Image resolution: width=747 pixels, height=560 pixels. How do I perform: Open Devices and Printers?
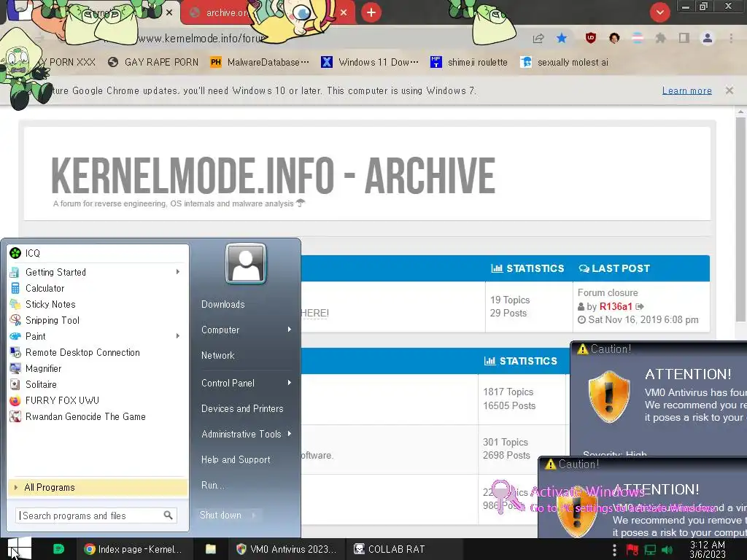click(x=242, y=408)
